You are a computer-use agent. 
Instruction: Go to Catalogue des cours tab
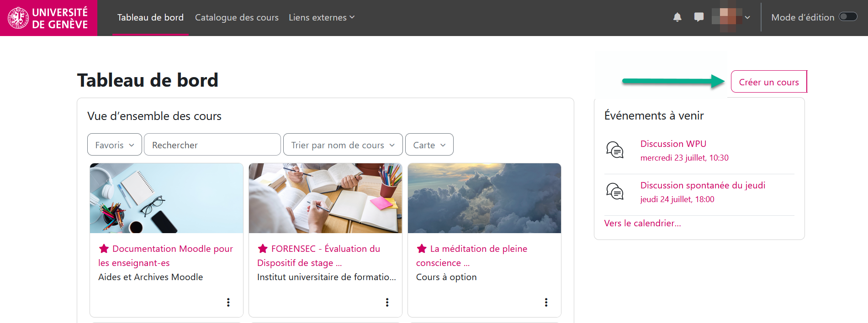tap(237, 17)
